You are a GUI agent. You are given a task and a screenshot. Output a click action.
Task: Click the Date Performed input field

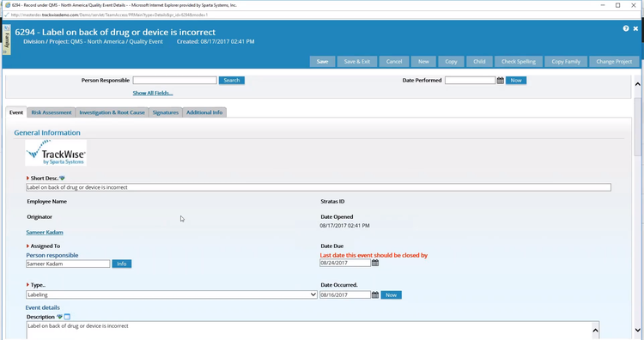(x=470, y=81)
